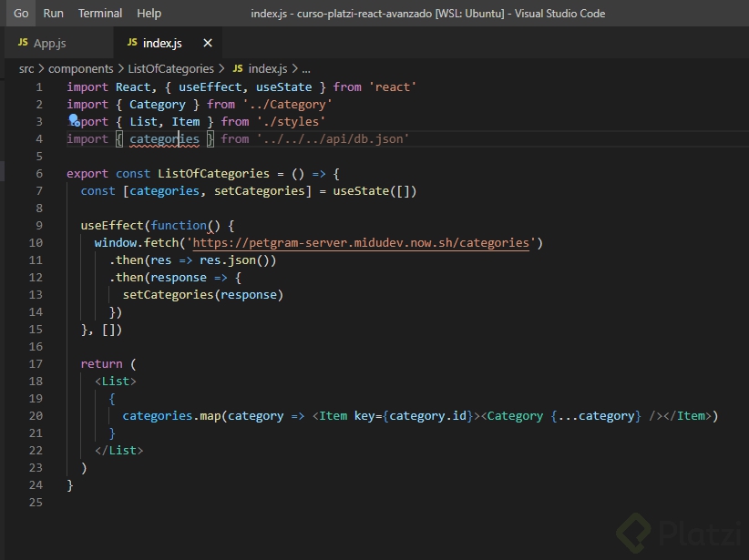Open the Go menu
This screenshot has height=560, width=749.
pyautogui.click(x=21, y=14)
